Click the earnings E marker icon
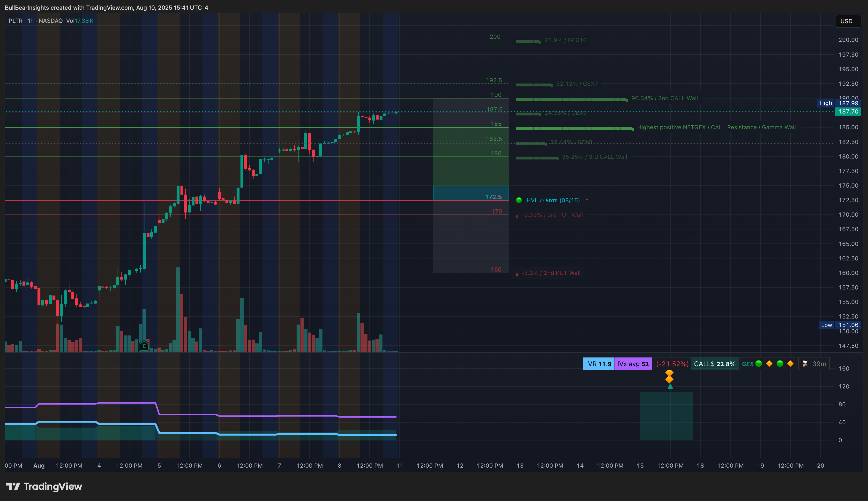The width and height of the screenshot is (868, 501). tap(144, 346)
